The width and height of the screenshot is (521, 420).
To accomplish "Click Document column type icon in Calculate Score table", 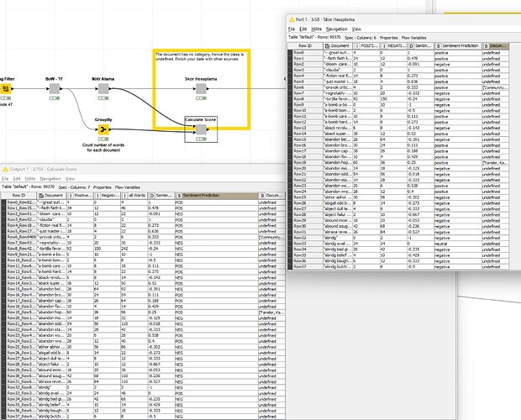I will pos(41,196).
